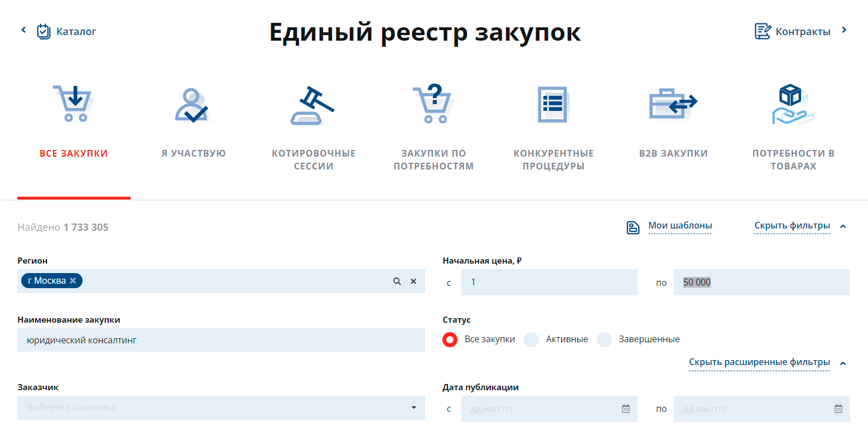Image resolution: width=868 pixels, height=447 pixels.
Task: Click the starting price 'с' field
Action: [x=549, y=283]
